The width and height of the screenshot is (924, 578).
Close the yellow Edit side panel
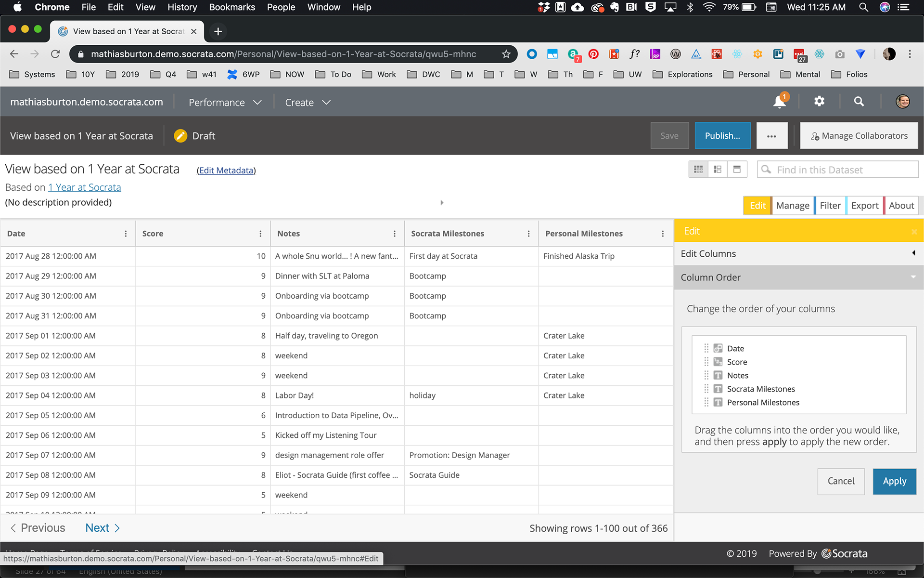pyautogui.click(x=914, y=232)
